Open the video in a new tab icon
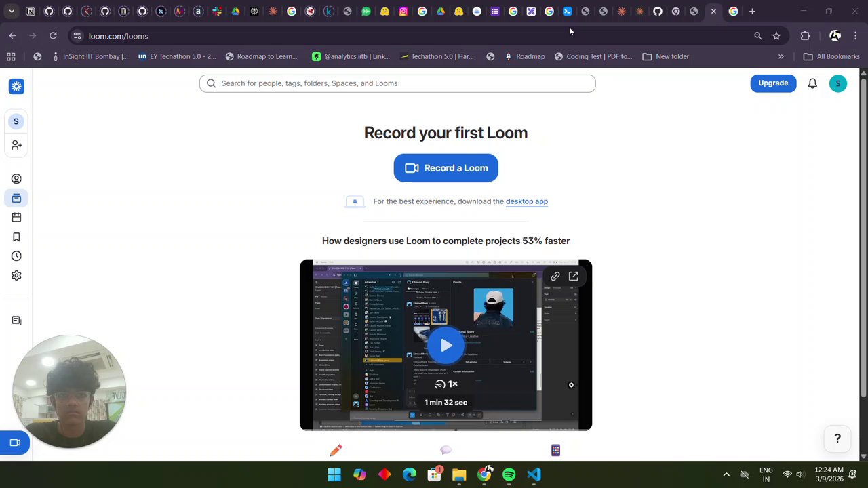Viewport: 868px width, 488px height. 574,277
